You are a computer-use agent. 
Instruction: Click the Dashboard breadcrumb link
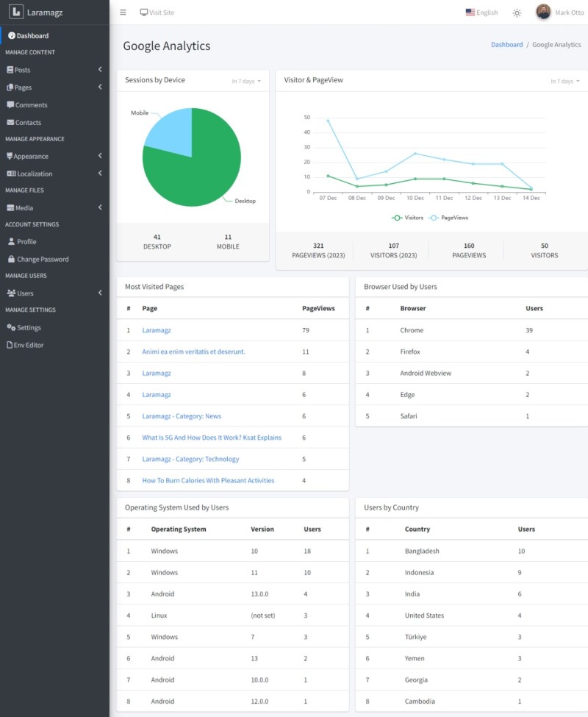(506, 44)
